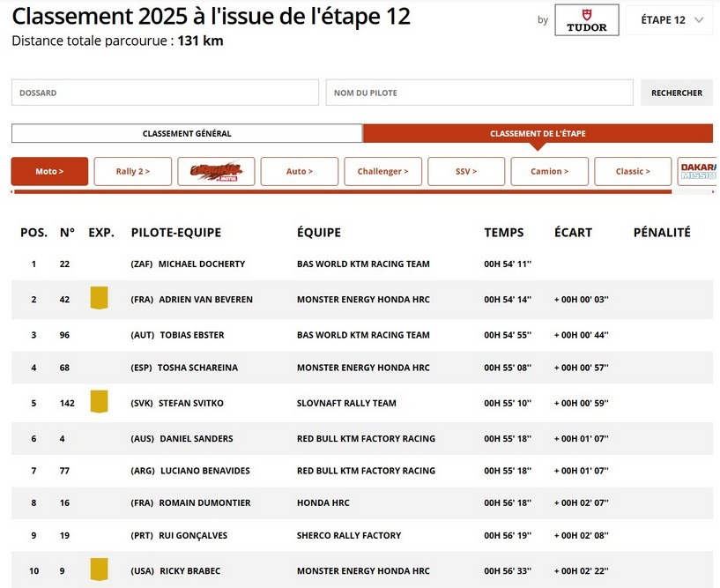Image resolution: width=720 pixels, height=588 pixels.
Task: Open pilot Michael Docherty
Action: coord(202,264)
